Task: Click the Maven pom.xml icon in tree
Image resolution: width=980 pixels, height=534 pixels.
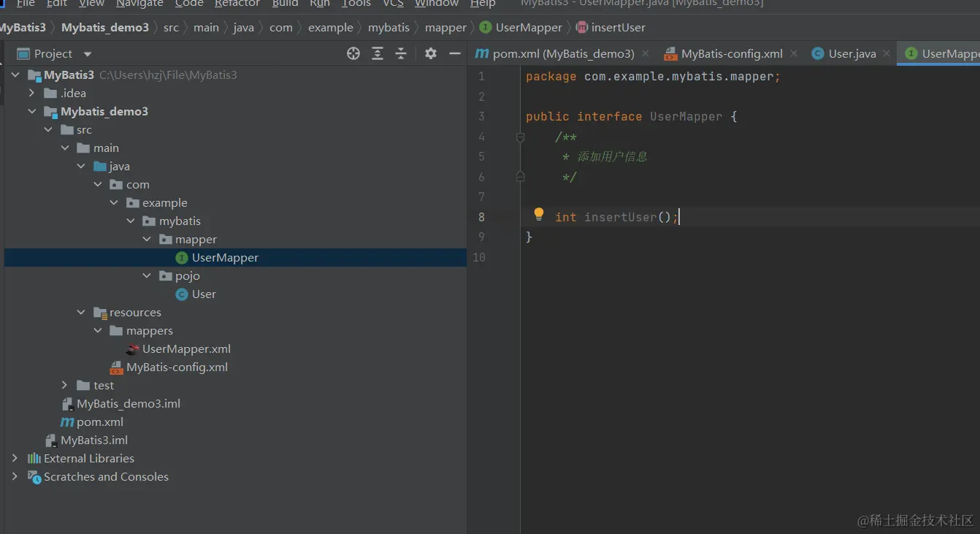Action: click(67, 422)
